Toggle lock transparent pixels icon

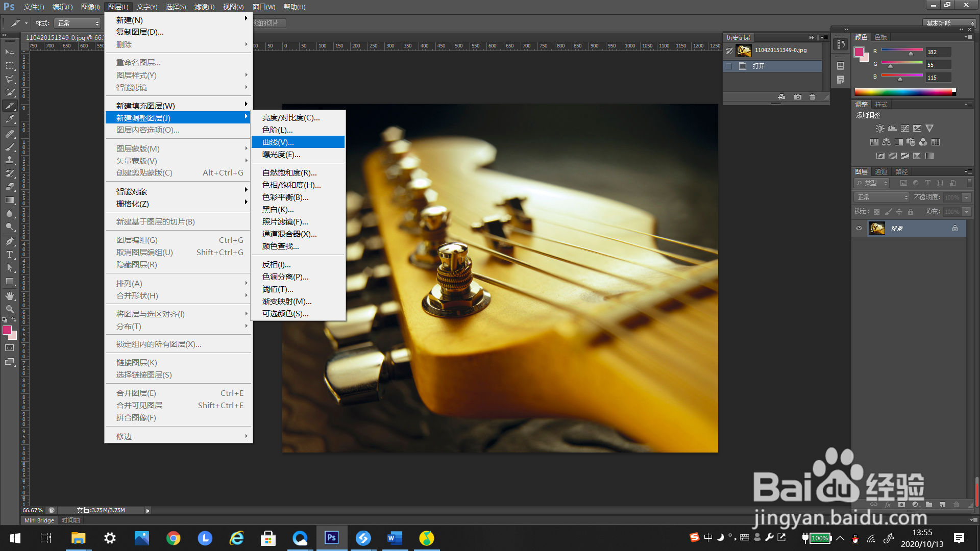[876, 212]
